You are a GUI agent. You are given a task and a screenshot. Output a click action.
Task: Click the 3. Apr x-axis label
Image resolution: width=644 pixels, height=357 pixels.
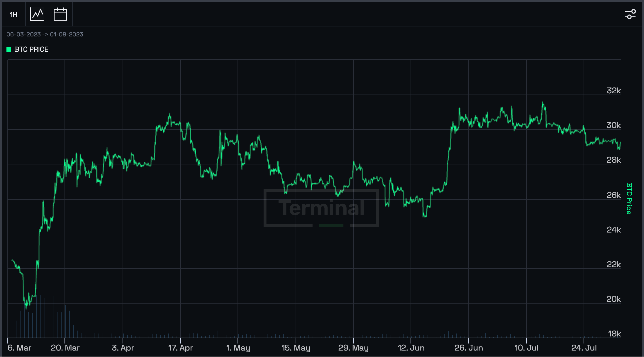[123, 348]
